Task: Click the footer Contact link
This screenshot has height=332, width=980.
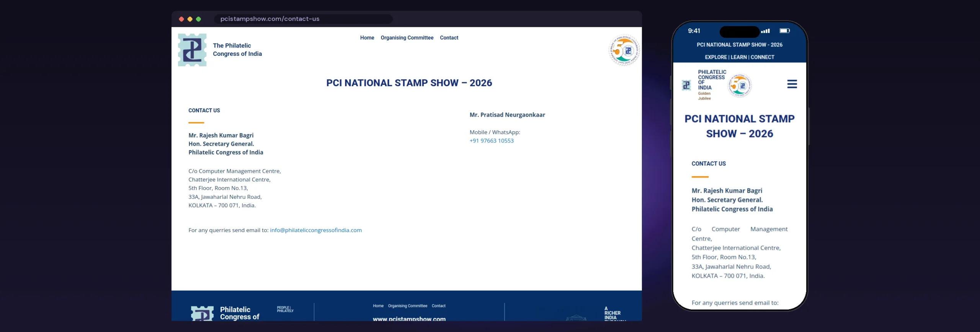Action: click(439, 306)
